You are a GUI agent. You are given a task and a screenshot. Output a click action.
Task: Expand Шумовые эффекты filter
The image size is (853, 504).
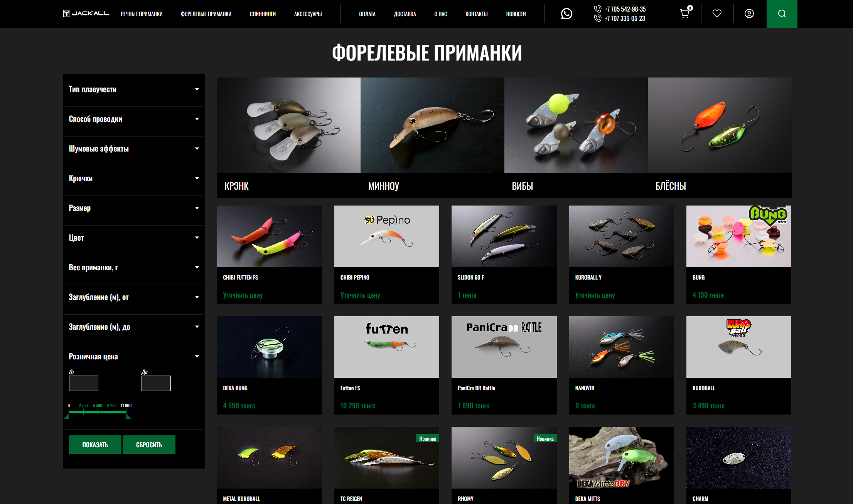tap(197, 148)
